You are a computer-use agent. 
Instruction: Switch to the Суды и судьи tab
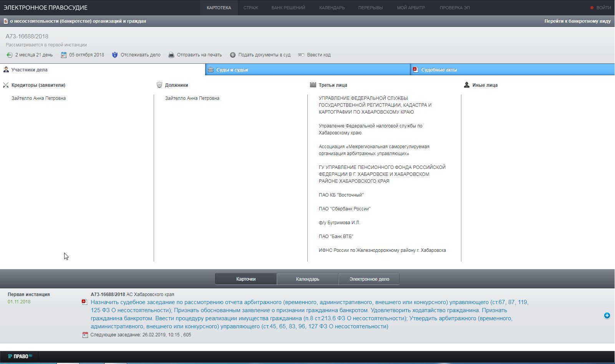coord(232,70)
